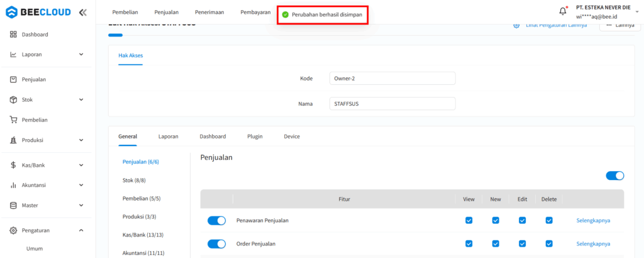644x258 pixels.
Task: Collapse sidebar with double chevron icon
Action: (83, 12)
